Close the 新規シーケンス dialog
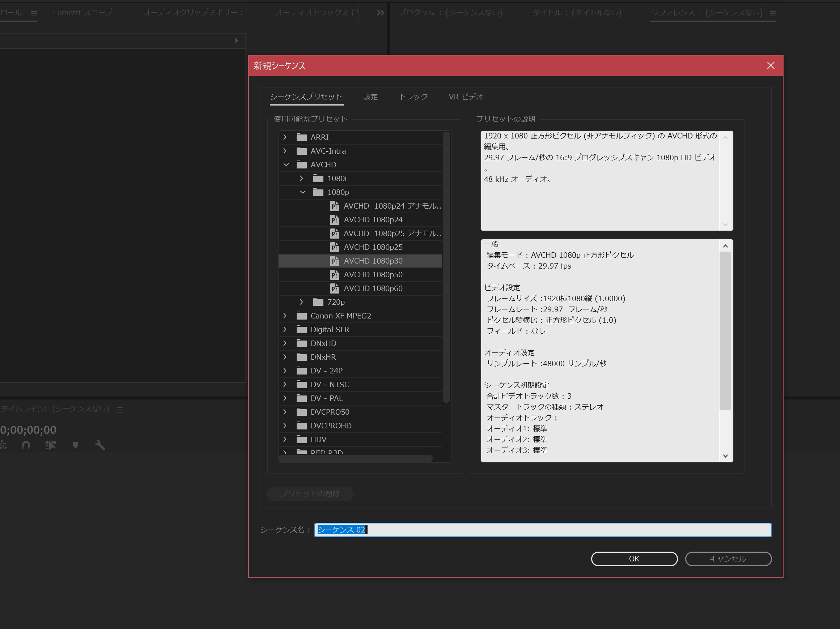 771,66
